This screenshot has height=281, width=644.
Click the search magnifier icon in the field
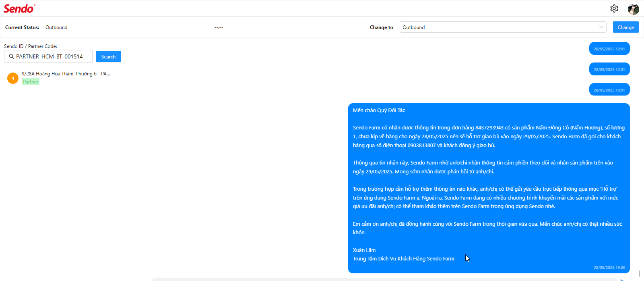[12, 56]
